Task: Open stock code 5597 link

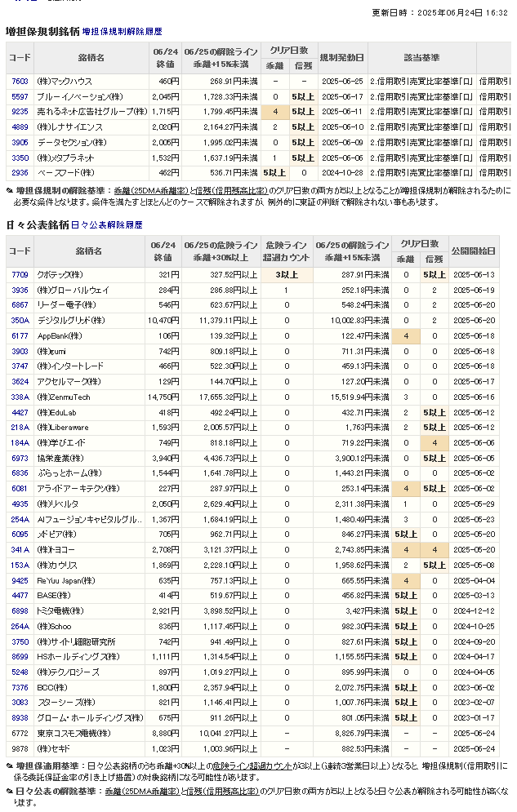Action: point(20,97)
